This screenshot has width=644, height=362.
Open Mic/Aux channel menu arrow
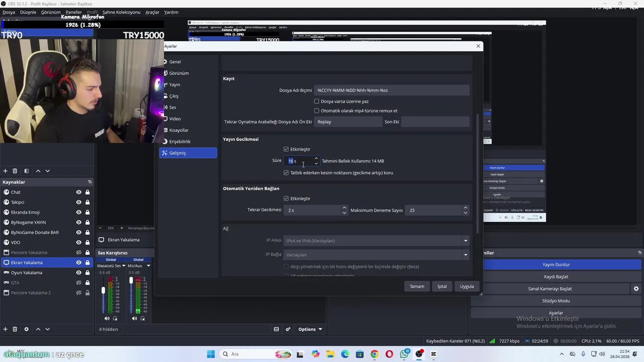(x=148, y=265)
